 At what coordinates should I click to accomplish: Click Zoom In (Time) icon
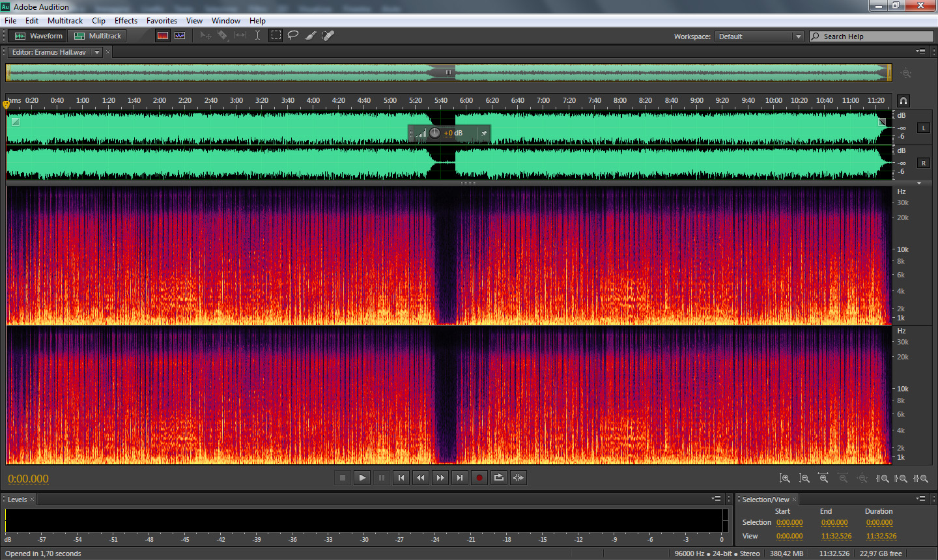(x=823, y=479)
